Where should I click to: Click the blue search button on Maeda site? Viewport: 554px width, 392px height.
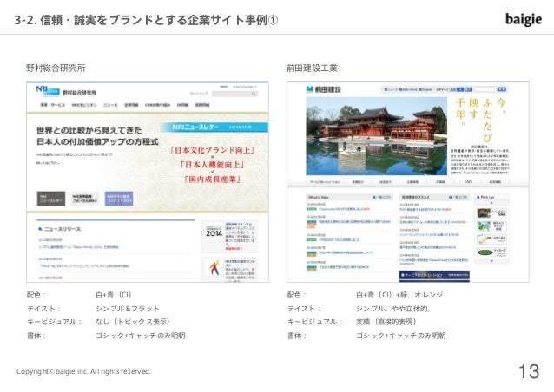[x=501, y=89]
